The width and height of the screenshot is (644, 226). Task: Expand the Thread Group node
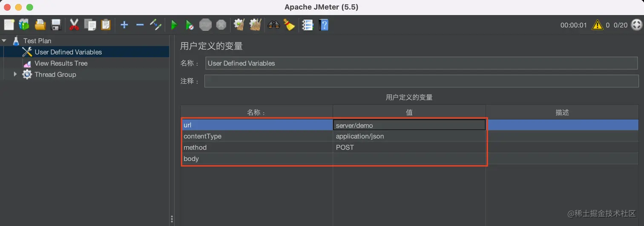(x=15, y=74)
